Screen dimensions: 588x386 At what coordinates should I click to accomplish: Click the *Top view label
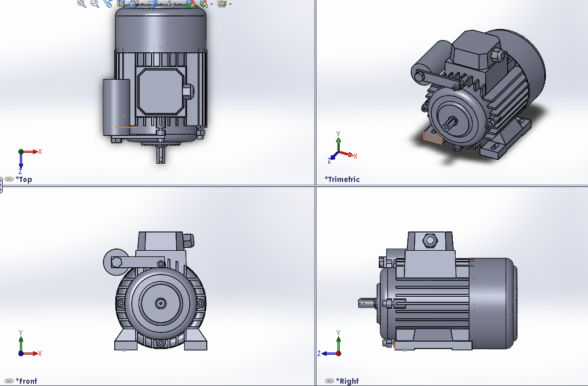click(24, 179)
